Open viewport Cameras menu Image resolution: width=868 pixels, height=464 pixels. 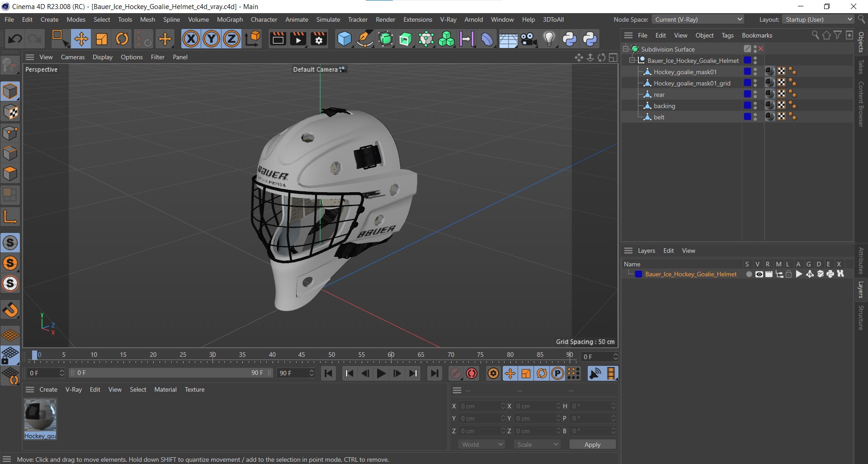tap(73, 57)
